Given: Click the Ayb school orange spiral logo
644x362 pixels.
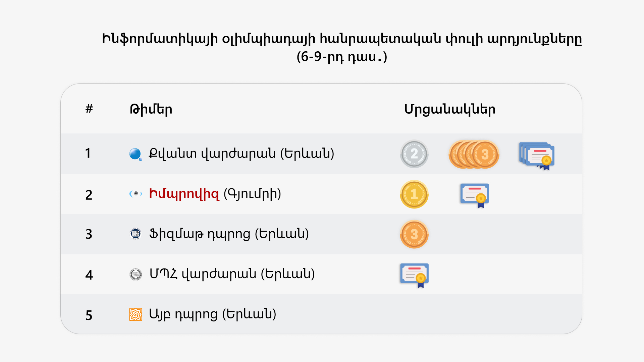Looking at the screenshot, I should (136, 314).
